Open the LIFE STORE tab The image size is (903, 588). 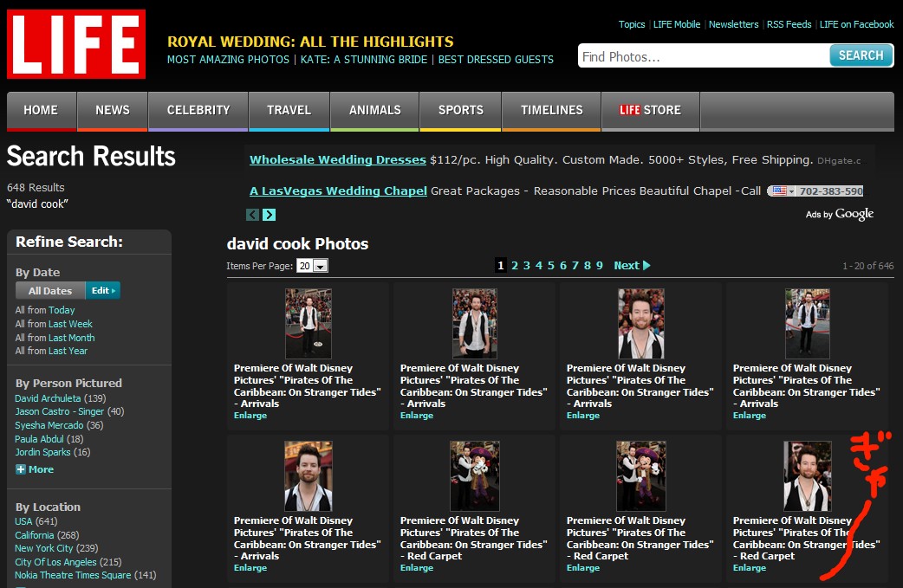click(650, 111)
